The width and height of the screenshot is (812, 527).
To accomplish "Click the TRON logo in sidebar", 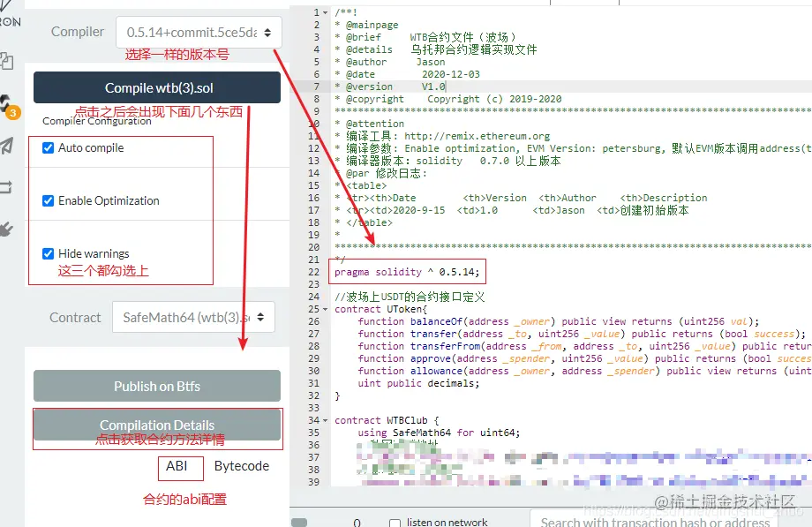I will tap(10, 14).
